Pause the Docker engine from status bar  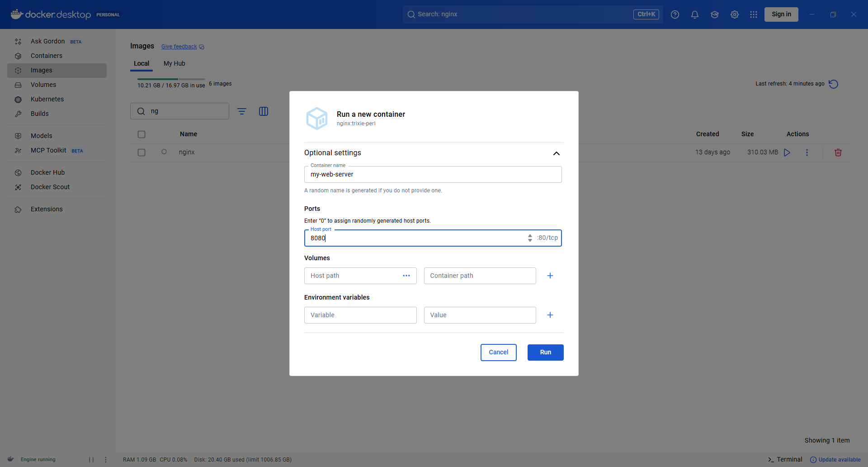(x=91, y=460)
